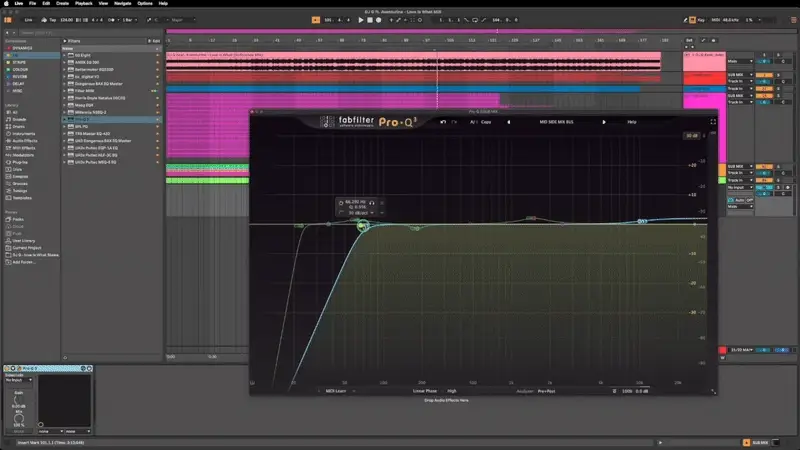Click the Pro-Q 3 Copy button
Viewport: 800px width, 450px height.
click(x=486, y=122)
